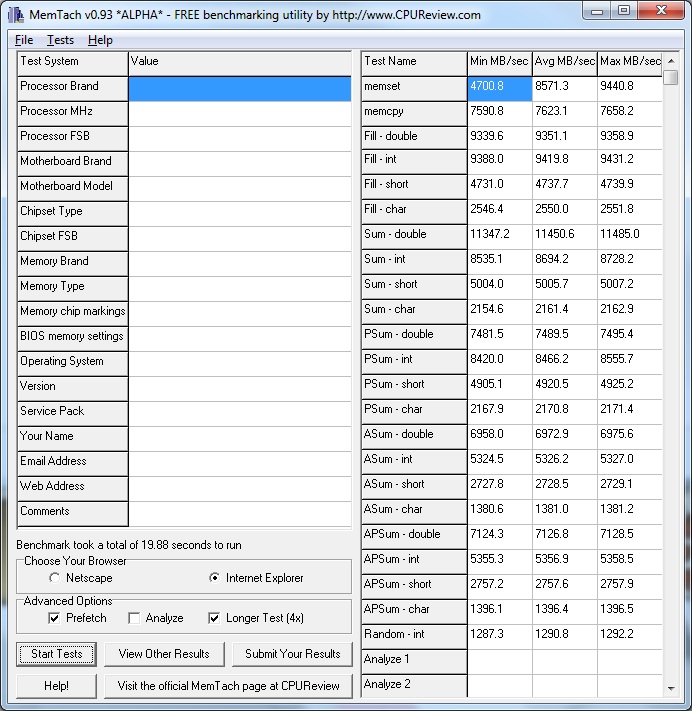This screenshot has width=692, height=711.
Task: Open the Tests menu
Action: tap(60, 40)
